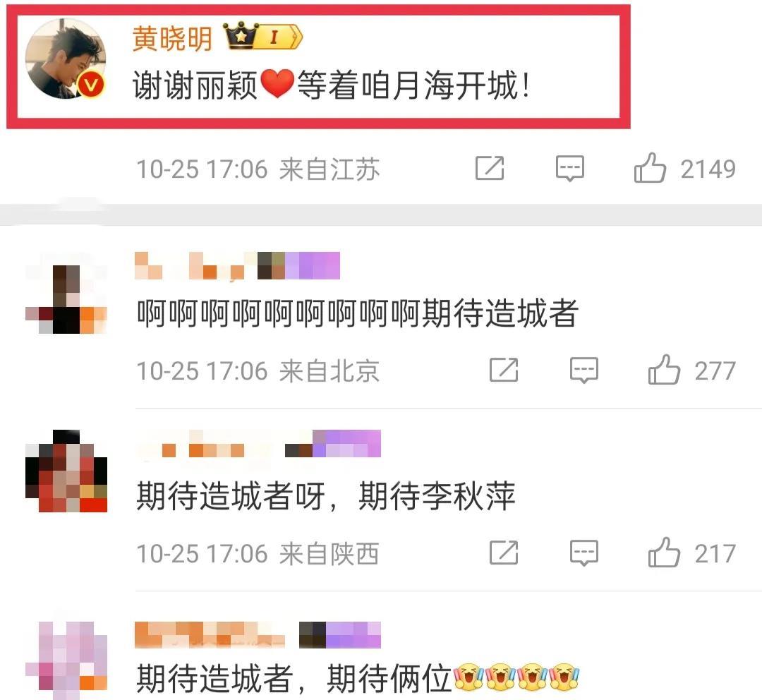Viewport: 762px width, 700px height.
Task: Like the comment with 217 likes
Action: (664, 553)
